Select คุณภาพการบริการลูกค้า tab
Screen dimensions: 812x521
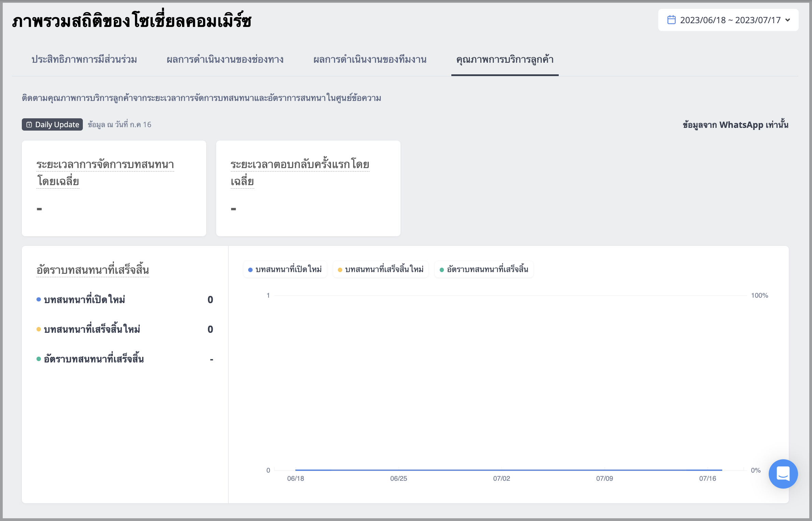coord(505,60)
